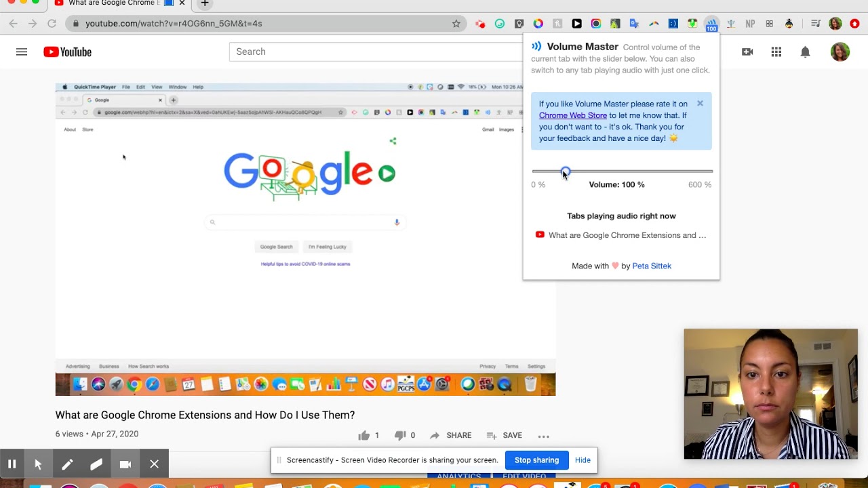This screenshot has height=488, width=868.
Task: Hide the Screencastify sharing notification
Action: [583, 460]
